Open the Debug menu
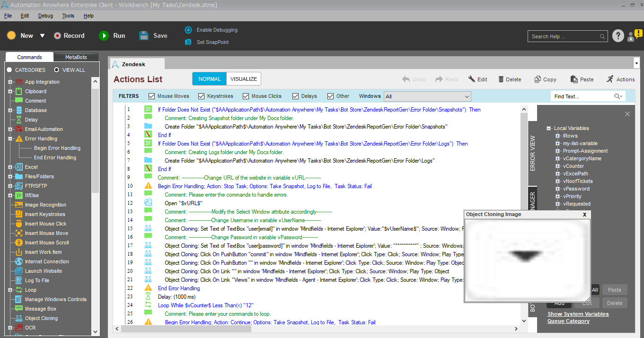The height and width of the screenshot is (338, 644). coord(45,16)
